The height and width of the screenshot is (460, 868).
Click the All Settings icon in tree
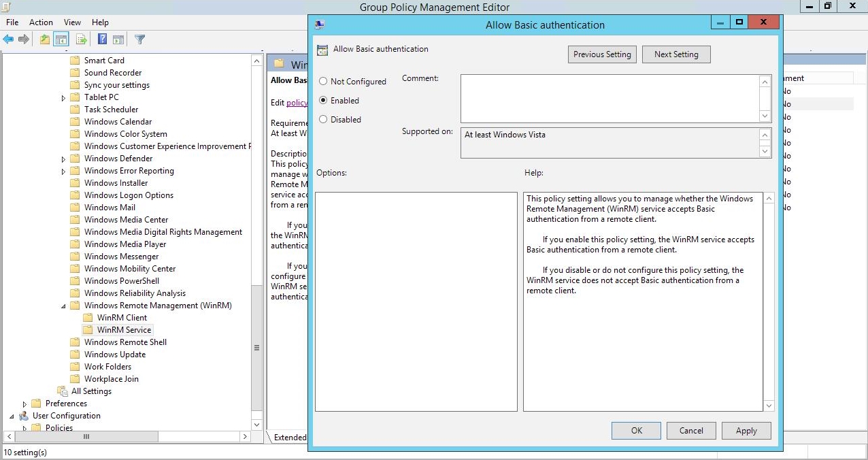[63, 391]
